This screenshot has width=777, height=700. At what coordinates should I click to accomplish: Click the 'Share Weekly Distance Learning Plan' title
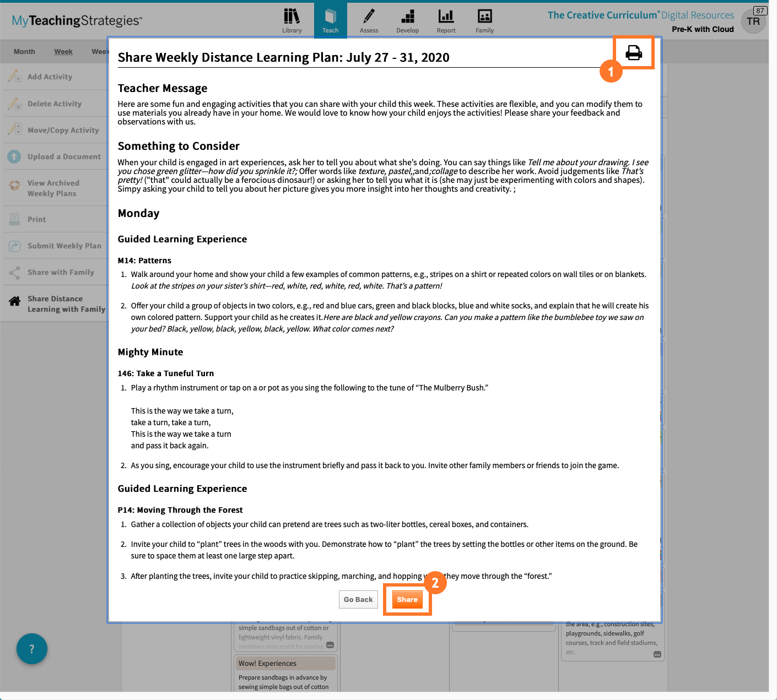284,57
